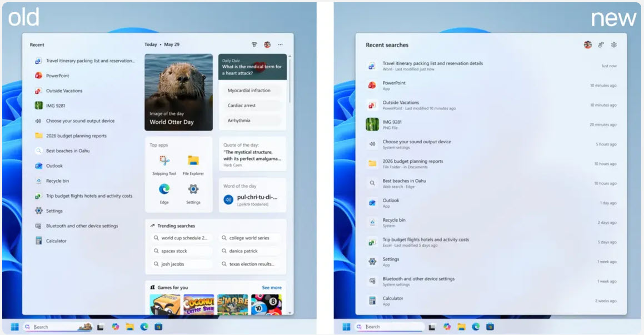Click the PowerPoint icon in new panel list
Viewport: 644px width, 335px height.
[x=372, y=86]
